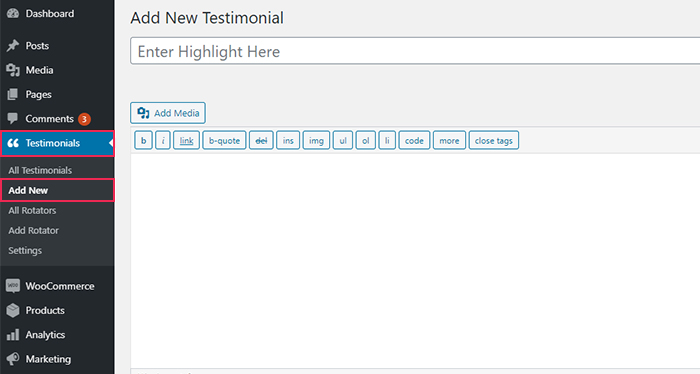Click the Add Media button
This screenshot has width=700, height=374.
(168, 113)
